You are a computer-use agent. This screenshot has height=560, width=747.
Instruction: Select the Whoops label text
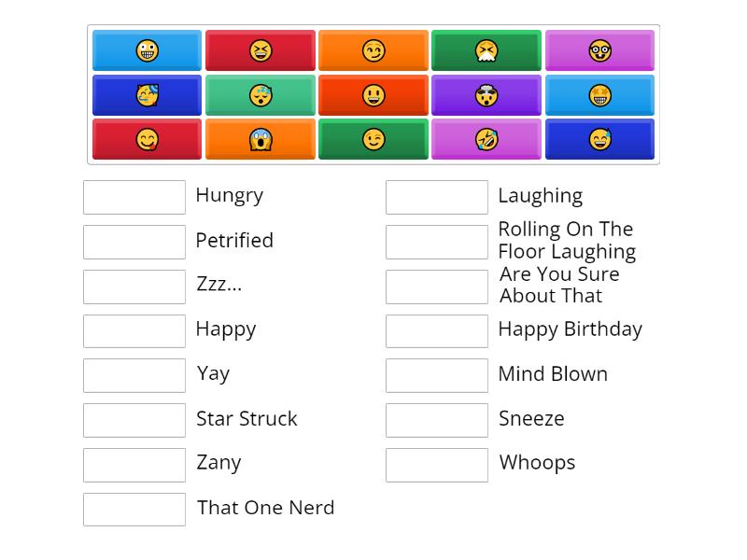(534, 463)
